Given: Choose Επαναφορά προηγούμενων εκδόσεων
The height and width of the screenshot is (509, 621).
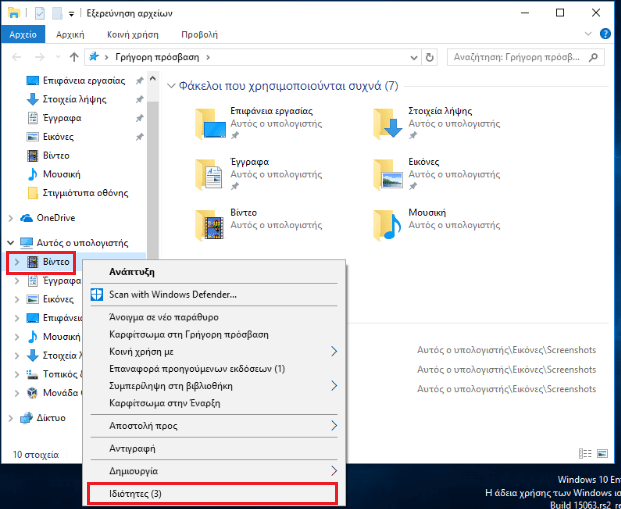Looking at the screenshot, I should pos(214,369).
